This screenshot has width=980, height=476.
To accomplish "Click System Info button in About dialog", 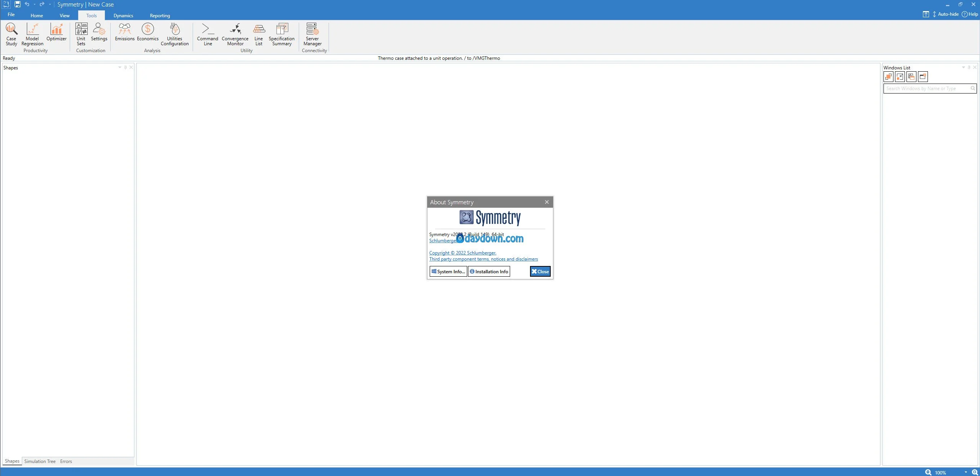I will pyautogui.click(x=448, y=271).
